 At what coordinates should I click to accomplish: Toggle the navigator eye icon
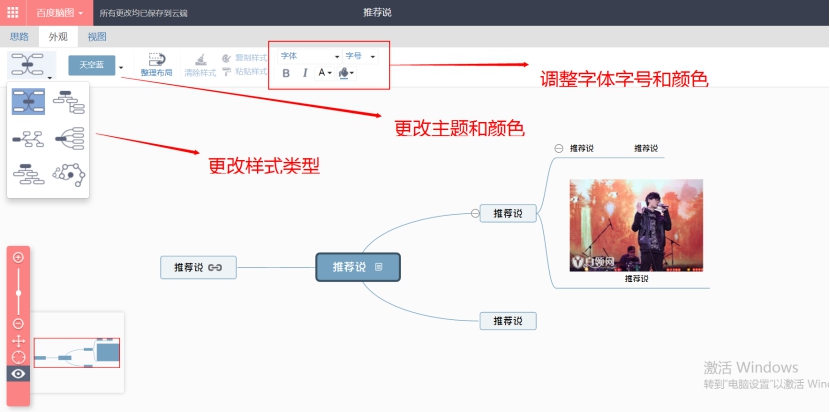tap(18, 374)
